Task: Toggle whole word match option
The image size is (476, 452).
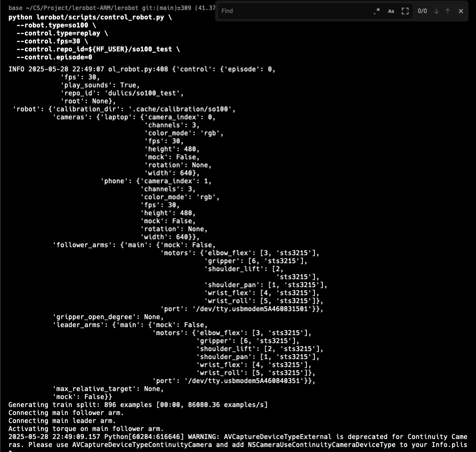Action: [405, 11]
